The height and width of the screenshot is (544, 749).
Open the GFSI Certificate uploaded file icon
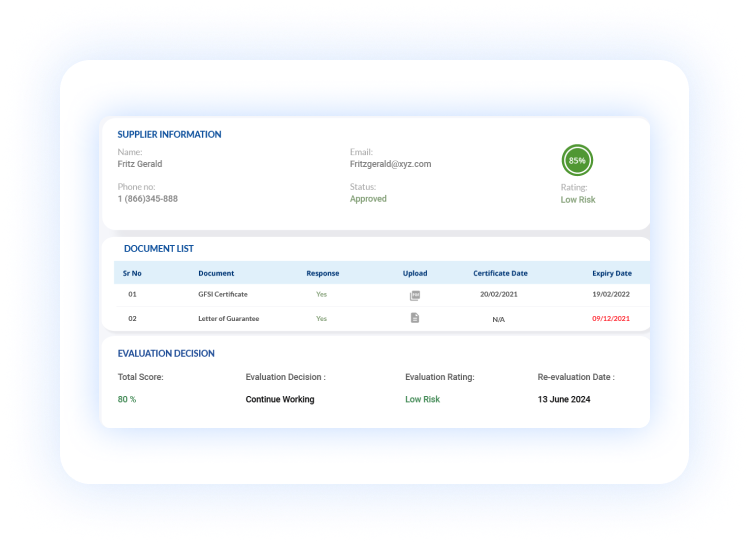click(x=415, y=296)
